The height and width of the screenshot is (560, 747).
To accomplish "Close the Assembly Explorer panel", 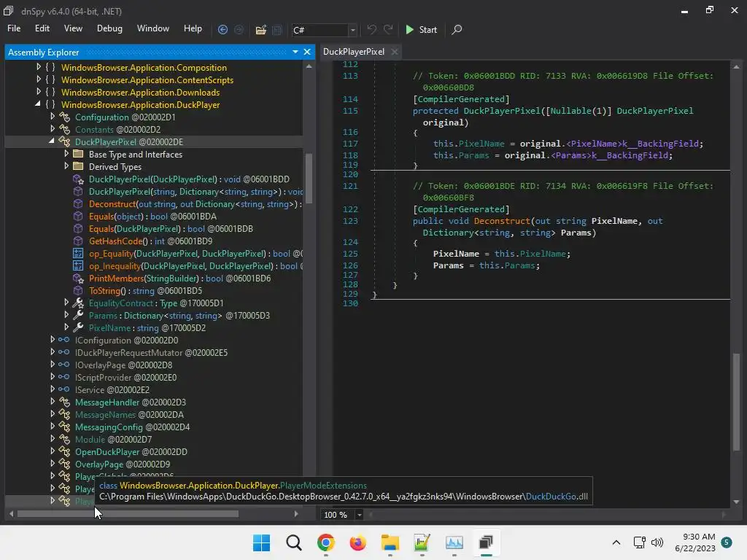I will point(307,52).
